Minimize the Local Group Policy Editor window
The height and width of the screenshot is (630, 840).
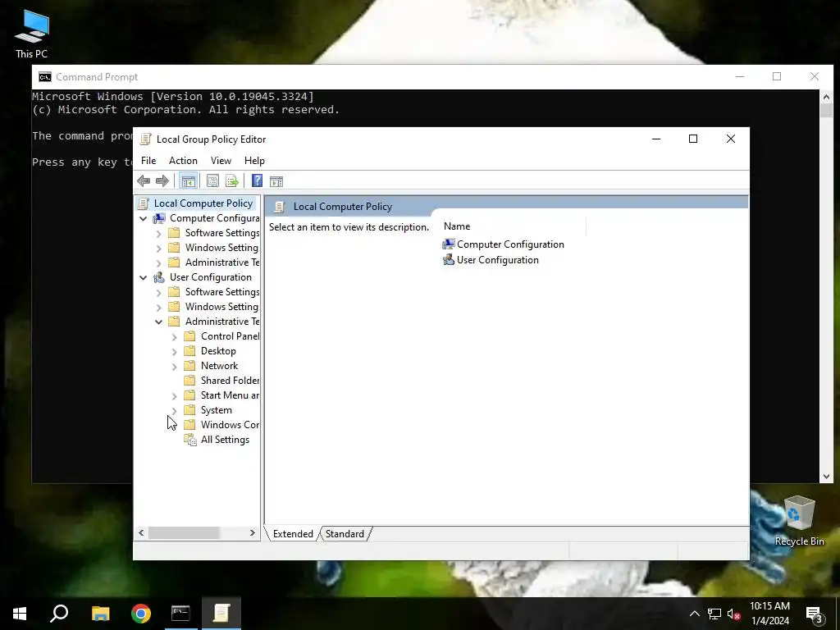[656, 139]
